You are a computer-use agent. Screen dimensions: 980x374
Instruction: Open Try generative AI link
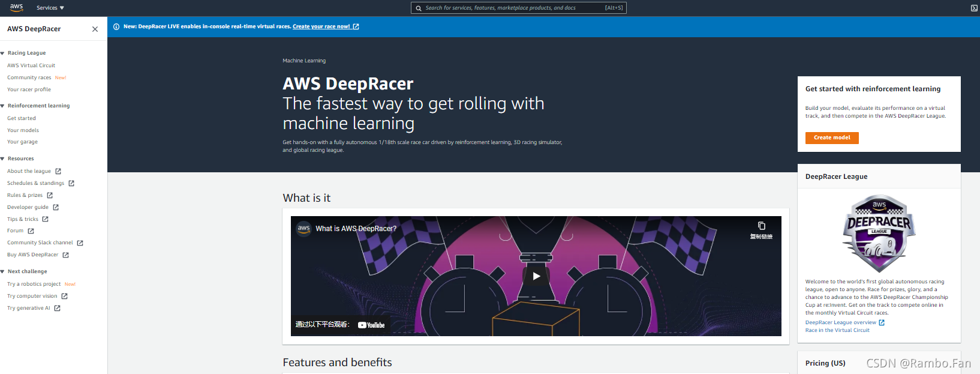29,308
